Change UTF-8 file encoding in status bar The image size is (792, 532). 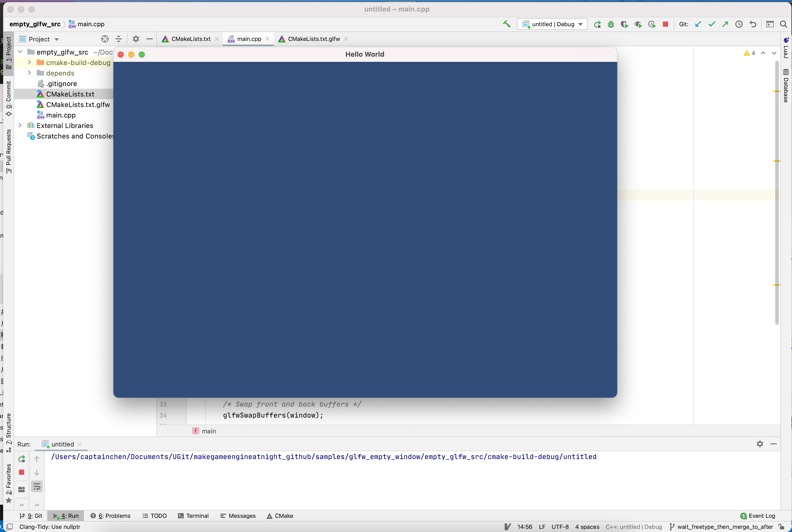pos(560,526)
